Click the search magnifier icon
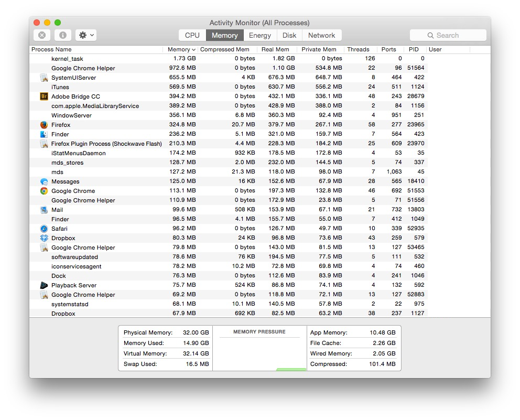Image resolution: width=520 pixels, height=420 pixels. (430, 35)
